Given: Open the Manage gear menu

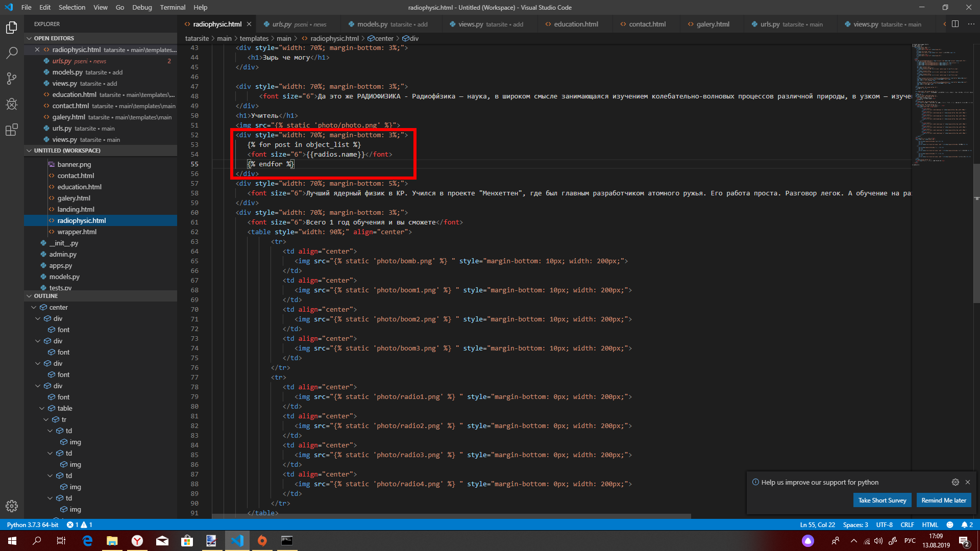Looking at the screenshot, I should tap(11, 506).
